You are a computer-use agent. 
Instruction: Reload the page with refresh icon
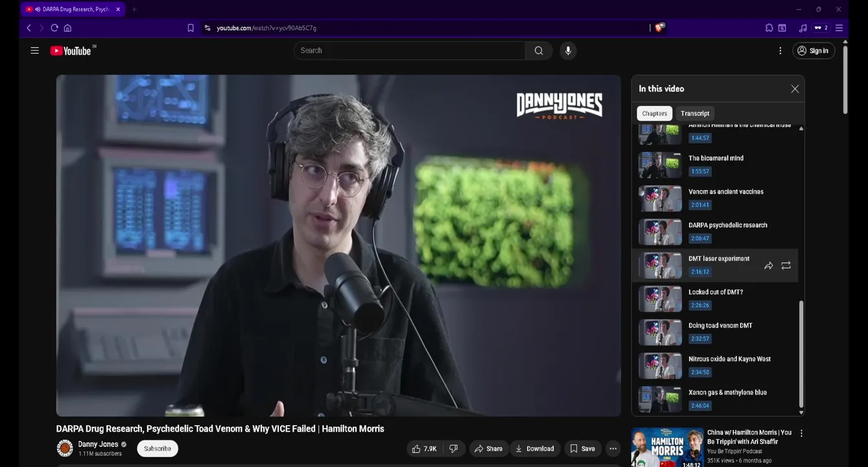54,28
